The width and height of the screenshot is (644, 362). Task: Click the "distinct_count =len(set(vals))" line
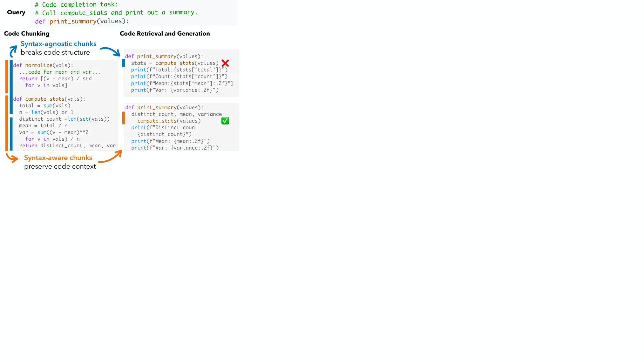tap(64, 119)
